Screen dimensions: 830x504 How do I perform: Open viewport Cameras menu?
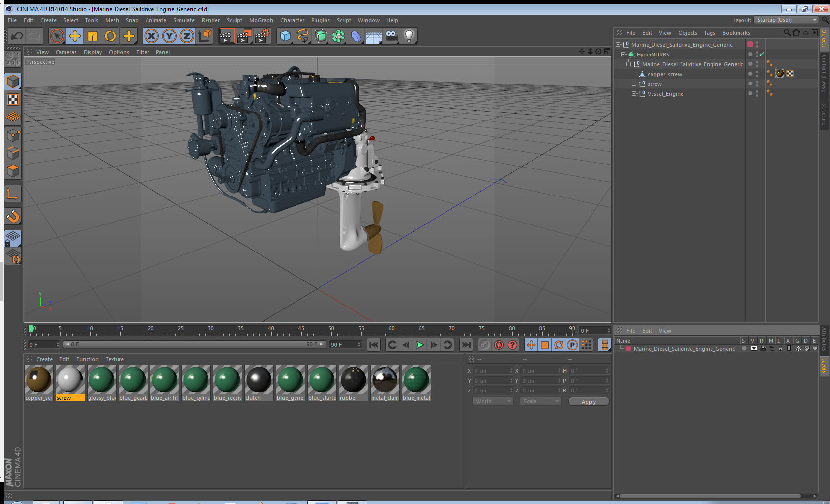pyautogui.click(x=66, y=52)
